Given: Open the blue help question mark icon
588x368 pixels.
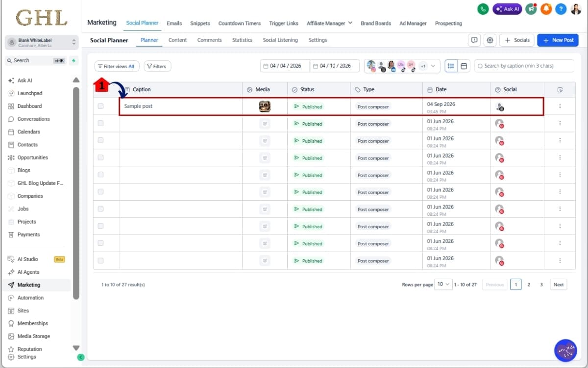Looking at the screenshot, I should click(561, 9).
